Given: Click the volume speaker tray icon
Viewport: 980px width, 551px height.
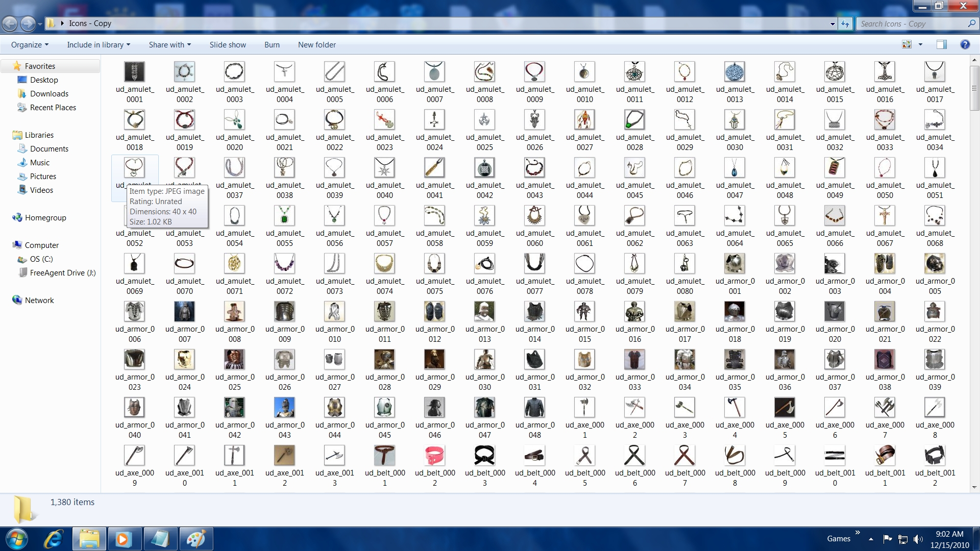Looking at the screenshot, I should point(918,539).
